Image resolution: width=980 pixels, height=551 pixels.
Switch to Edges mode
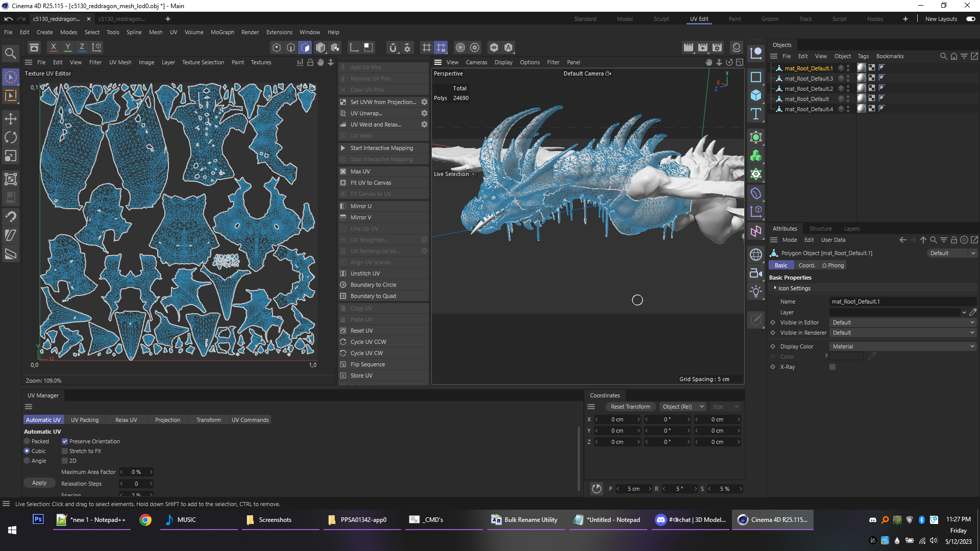[291, 47]
